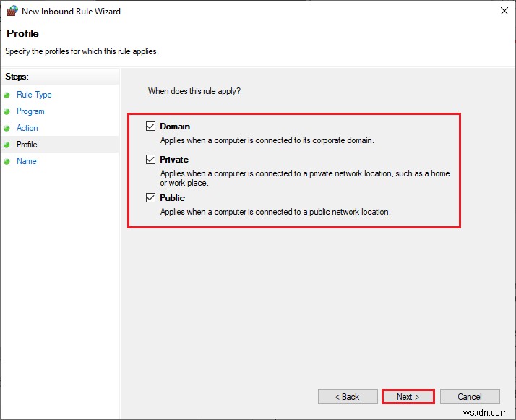Click the Public label text
The width and height of the screenshot is (516, 420).
coord(173,198)
